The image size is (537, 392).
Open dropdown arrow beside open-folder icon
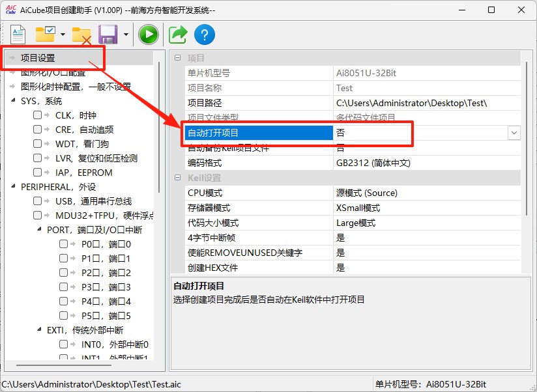click(63, 35)
